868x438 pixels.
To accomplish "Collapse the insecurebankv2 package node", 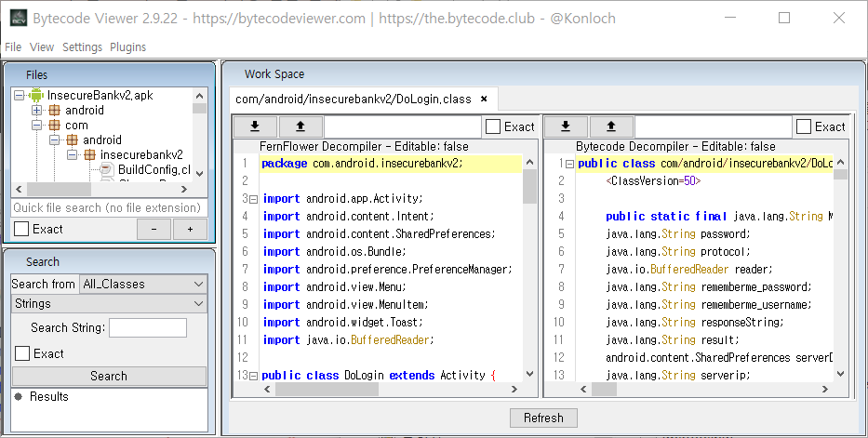I will point(73,155).
